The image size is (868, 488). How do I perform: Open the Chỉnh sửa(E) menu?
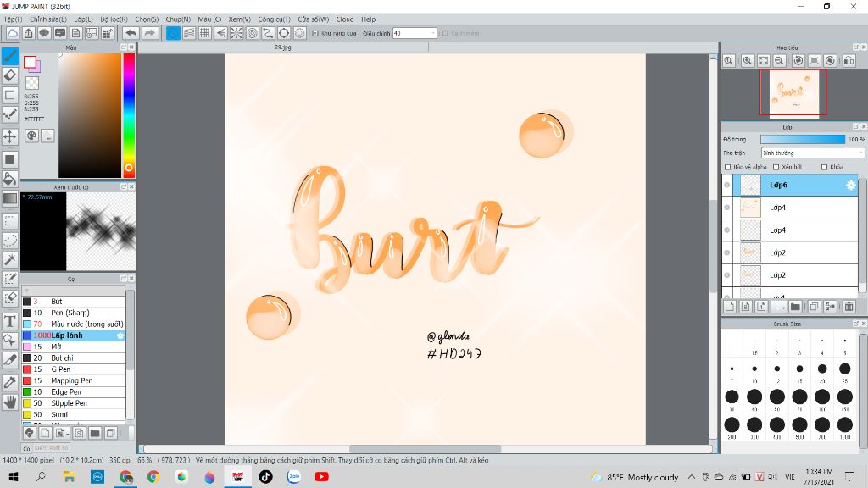tap(48, 19)
